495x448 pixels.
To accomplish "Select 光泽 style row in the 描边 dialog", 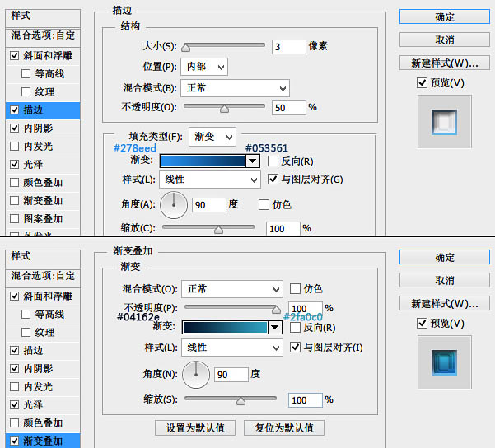I will tap(43, 164).
